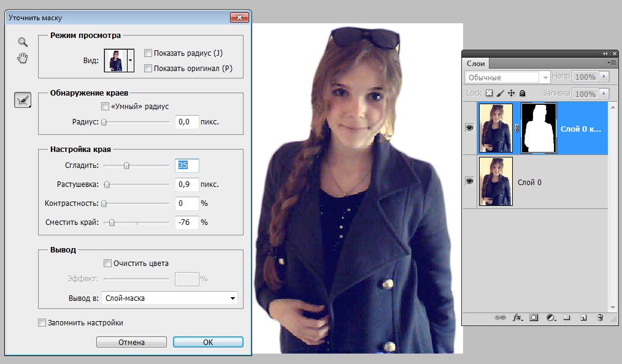This screenshot has width=622, height=364.
Task: Close the Уточнить маску dialog
Action: pos(240,17)
